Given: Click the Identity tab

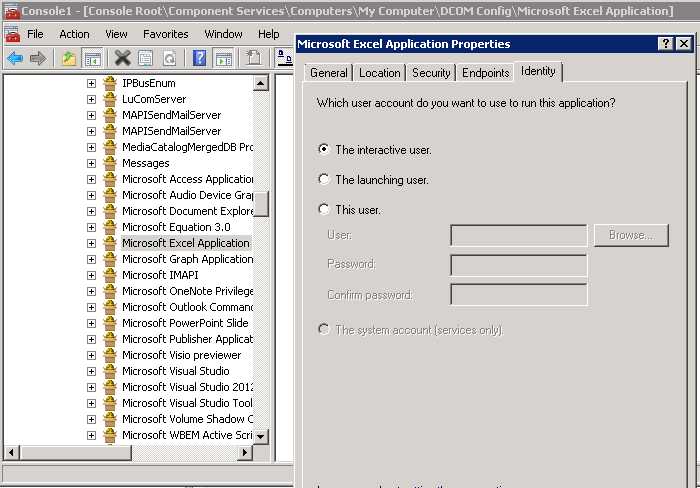Looking at the screenshot, I should [538, 71].
